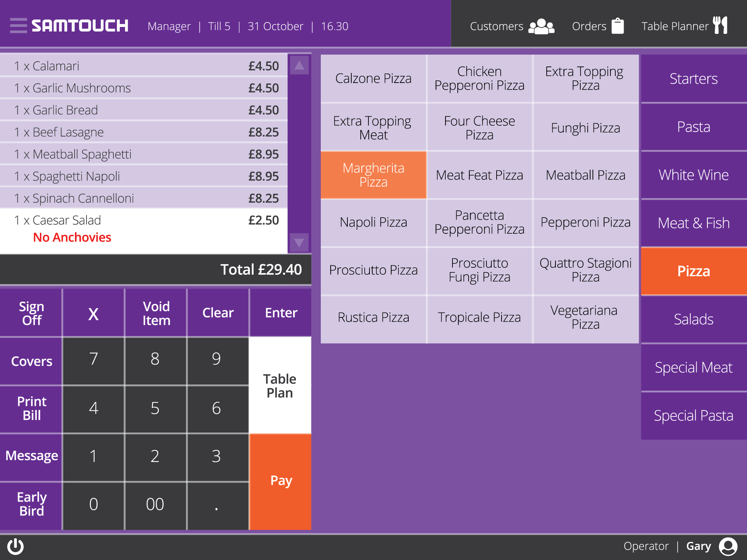
Task: Open the SAMTOUCH hamburger menu
Action: click(x=18, y=25)
